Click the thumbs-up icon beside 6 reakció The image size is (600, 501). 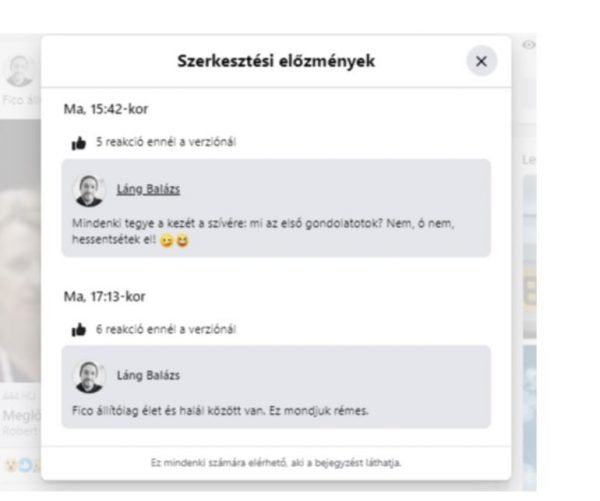click(x=79, y=330)
